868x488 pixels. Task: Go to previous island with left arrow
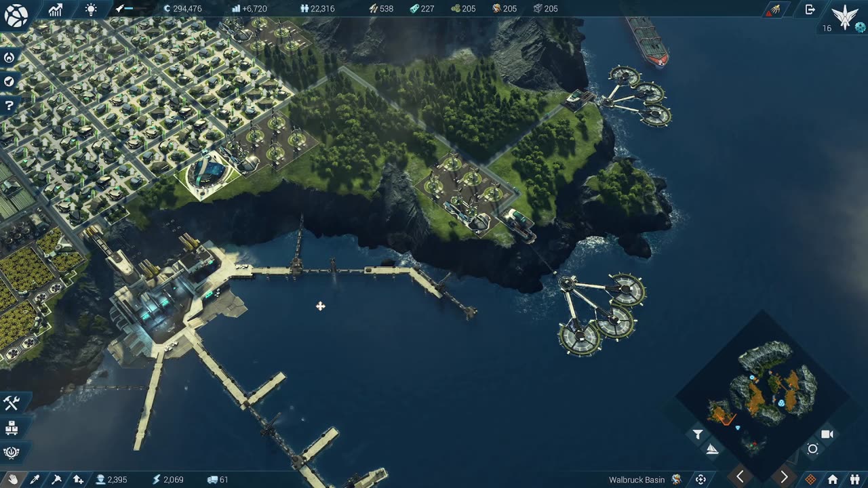740,476
